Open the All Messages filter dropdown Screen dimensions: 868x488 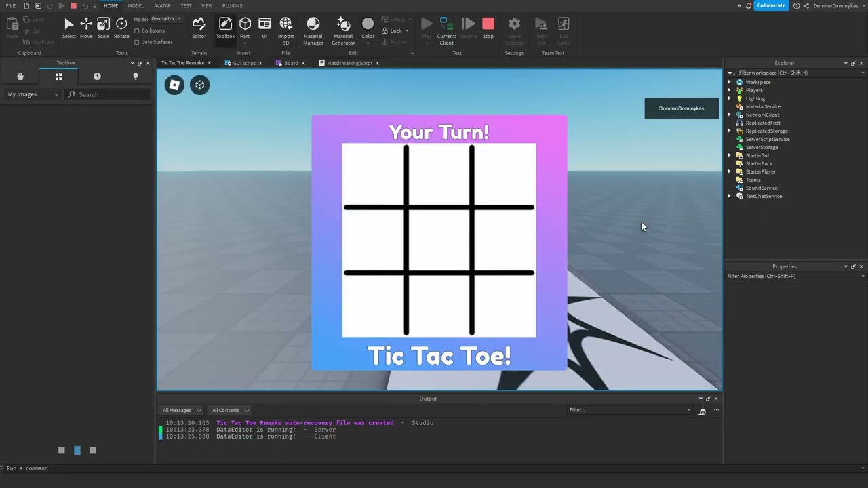tap(181, 410)
